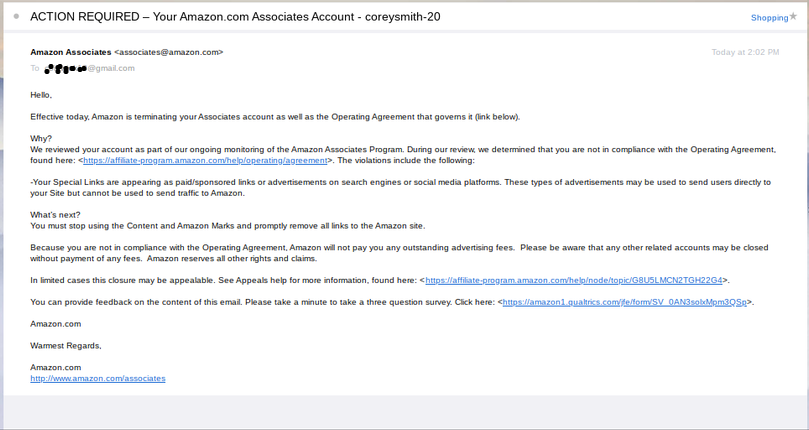Click the "Hello," greeting line
The width and height of the screenshot is (809, 430).
pyautogui.click(x=41, y=95)
